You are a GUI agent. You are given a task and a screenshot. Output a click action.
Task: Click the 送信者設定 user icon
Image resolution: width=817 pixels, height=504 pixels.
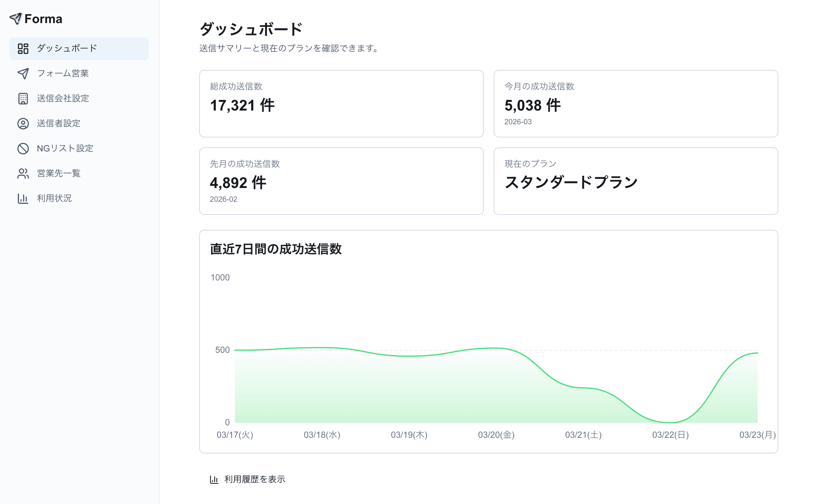tap(23, 124)
